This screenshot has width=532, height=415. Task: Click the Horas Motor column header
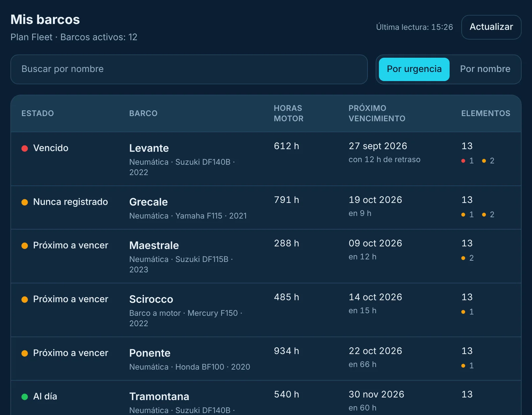click(x=289, y=113)
